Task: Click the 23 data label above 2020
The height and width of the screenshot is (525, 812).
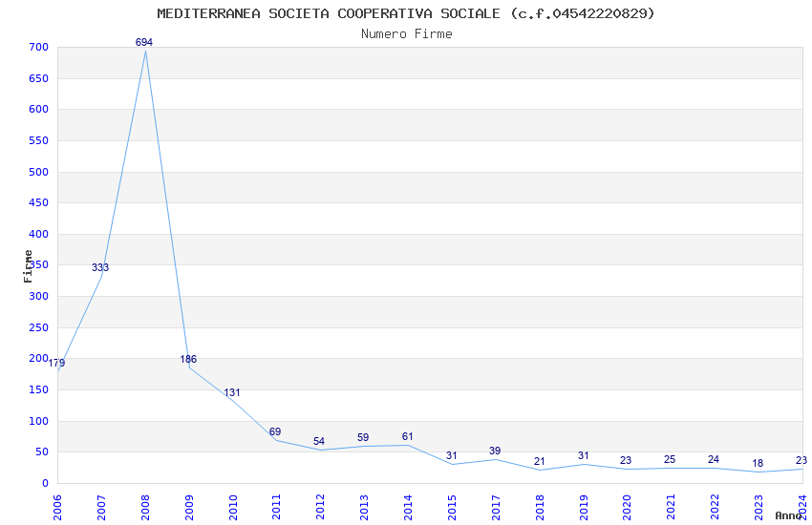Action: pos(626,460)
